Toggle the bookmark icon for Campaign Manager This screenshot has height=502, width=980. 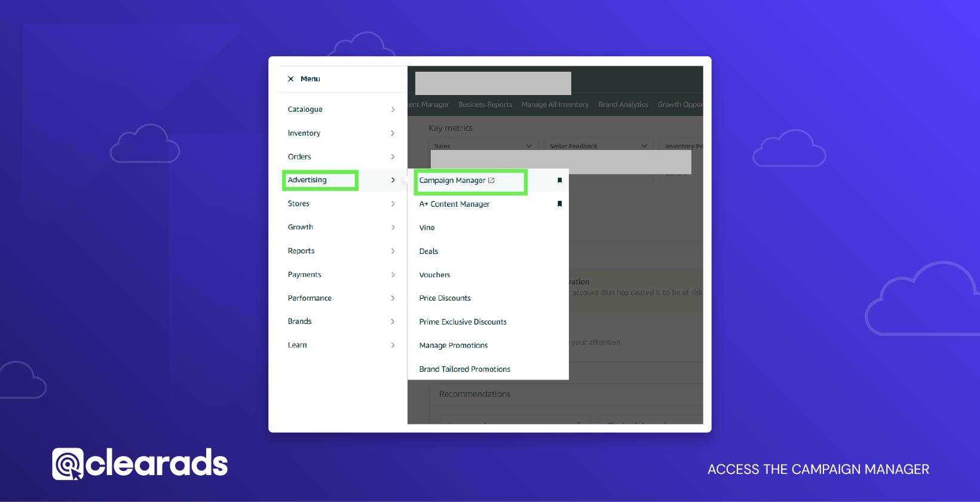coord(559,180)
